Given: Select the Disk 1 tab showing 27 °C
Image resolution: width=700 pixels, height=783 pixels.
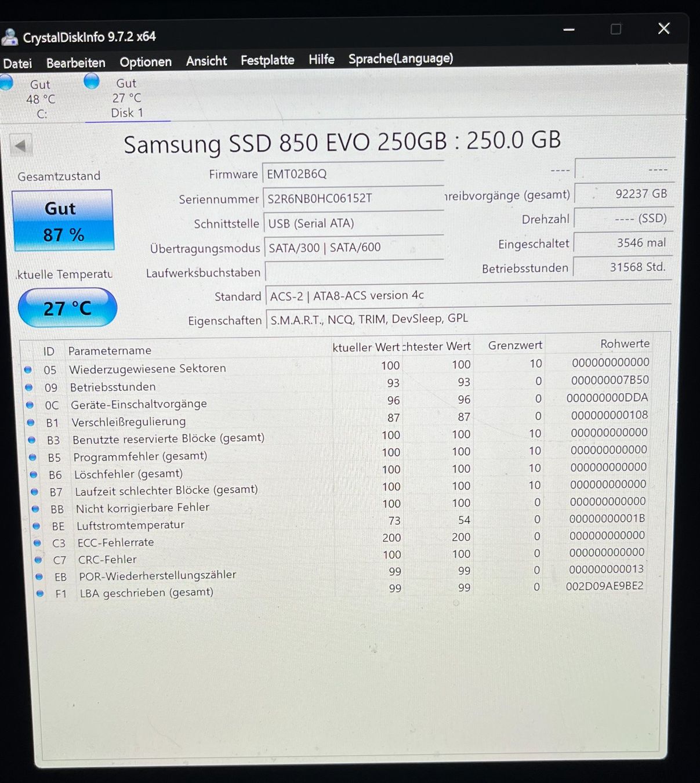Looking at the screenshot, I should 126,97.
